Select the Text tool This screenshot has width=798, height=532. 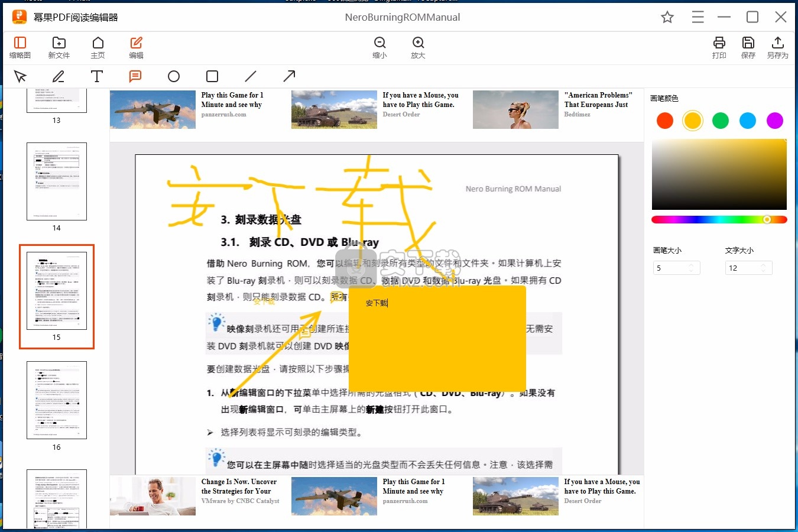click(x=97, y=76)
